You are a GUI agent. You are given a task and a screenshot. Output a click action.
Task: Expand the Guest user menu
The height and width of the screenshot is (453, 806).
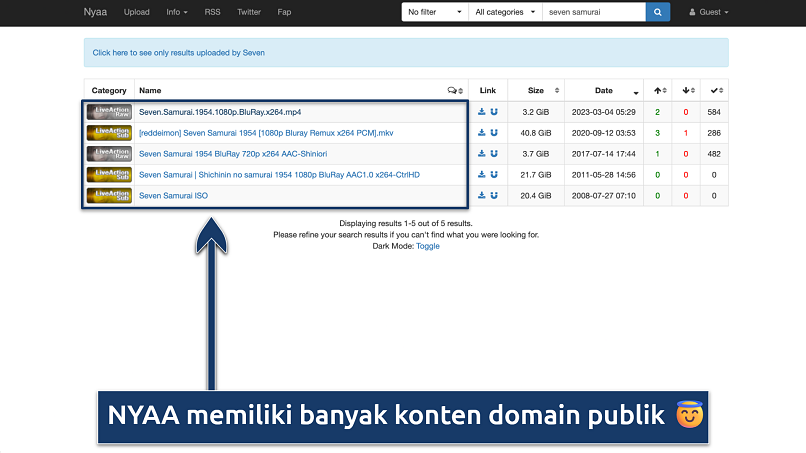coord(708,13)
